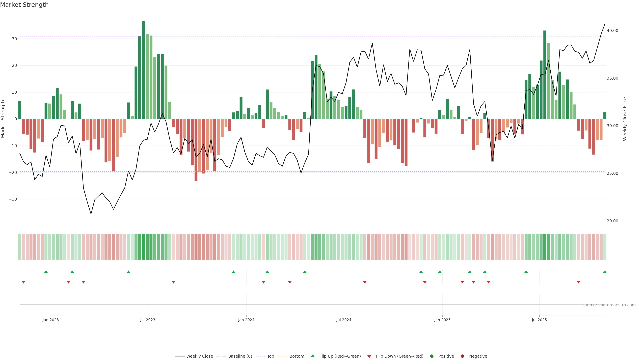644x362 pixels.
Task: Click the green Flip Up legend triangle
Action: tap(312, 356)
